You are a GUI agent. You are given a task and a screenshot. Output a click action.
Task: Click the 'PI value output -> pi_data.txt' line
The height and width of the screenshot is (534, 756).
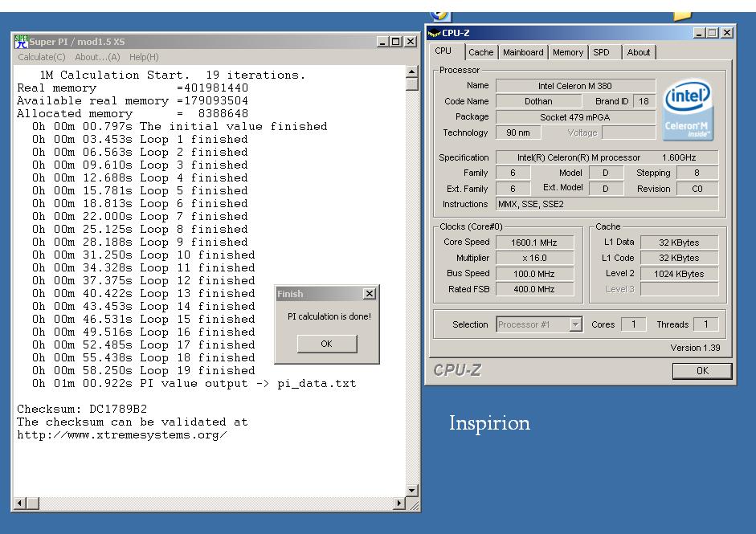point(194,384)
